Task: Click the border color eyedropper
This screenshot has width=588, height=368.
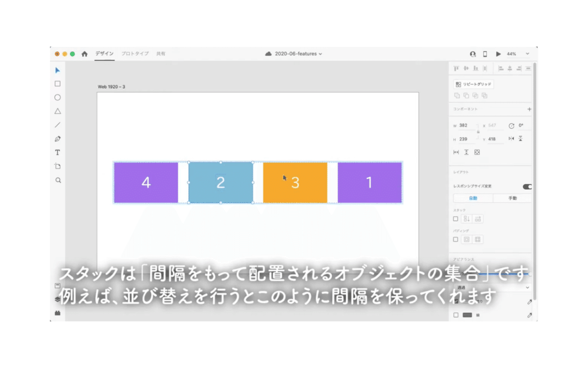Action: pyautogui.click(x=529, y=315)
